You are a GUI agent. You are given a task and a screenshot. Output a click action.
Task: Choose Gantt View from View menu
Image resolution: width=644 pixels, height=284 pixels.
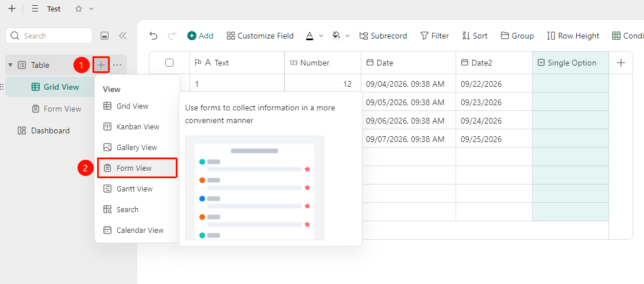tap(137, 189)
